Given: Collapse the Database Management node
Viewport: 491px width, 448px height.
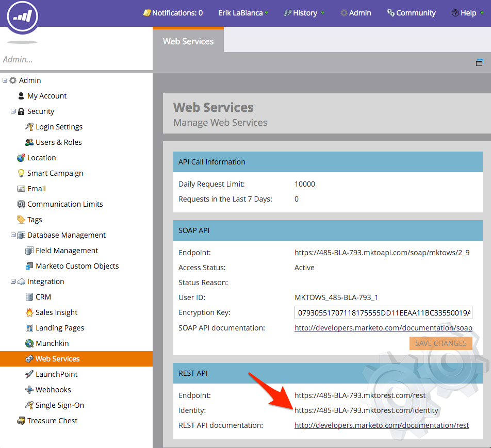Looking at the screenshot, I should pyautogui.click(x=13, y=235).
